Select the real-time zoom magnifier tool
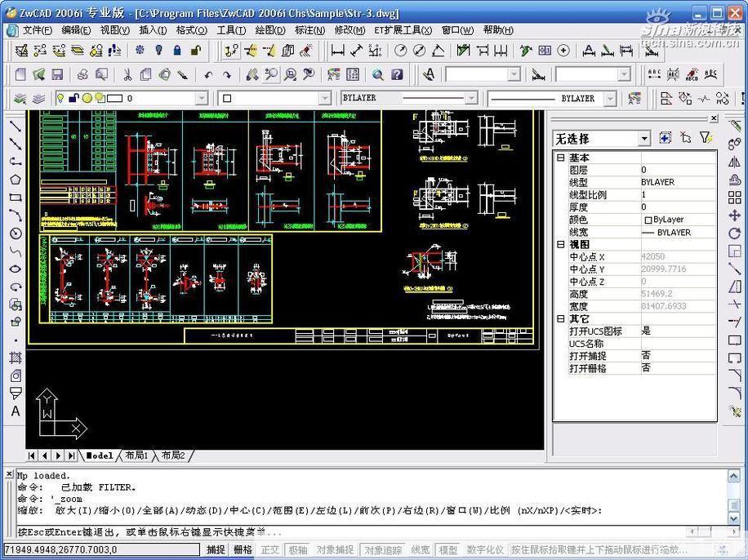This screenshot has height=560, width=748. tap(269, 74)
